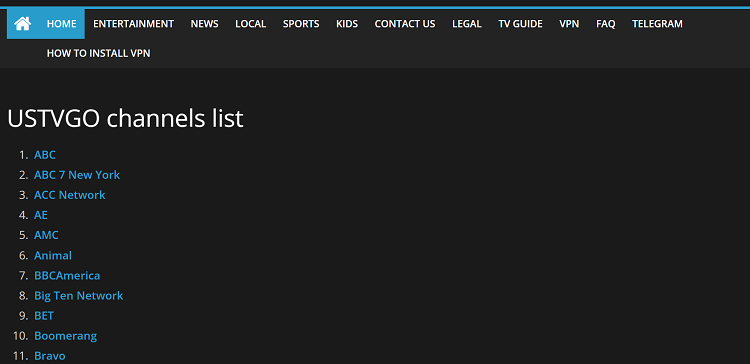Viewport: 750px width, 364px height.
Task: Open the TV GUIDE page
Action: 520,24
